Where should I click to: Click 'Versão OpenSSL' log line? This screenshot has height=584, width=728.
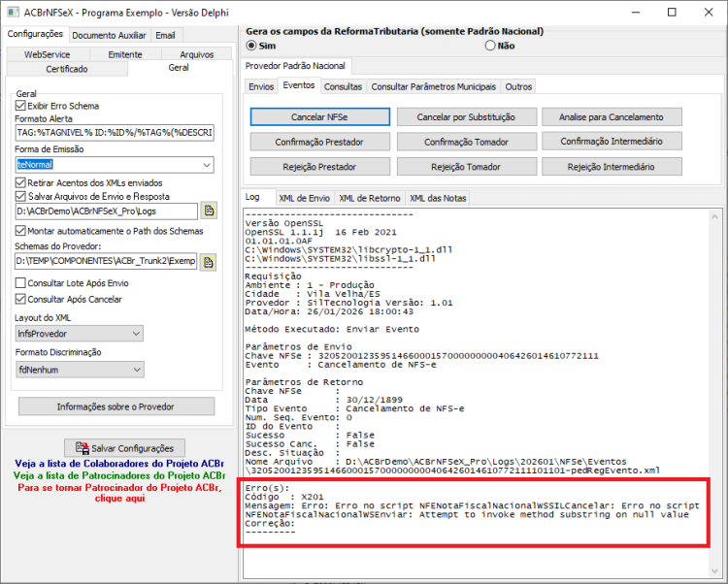[284, 223]
